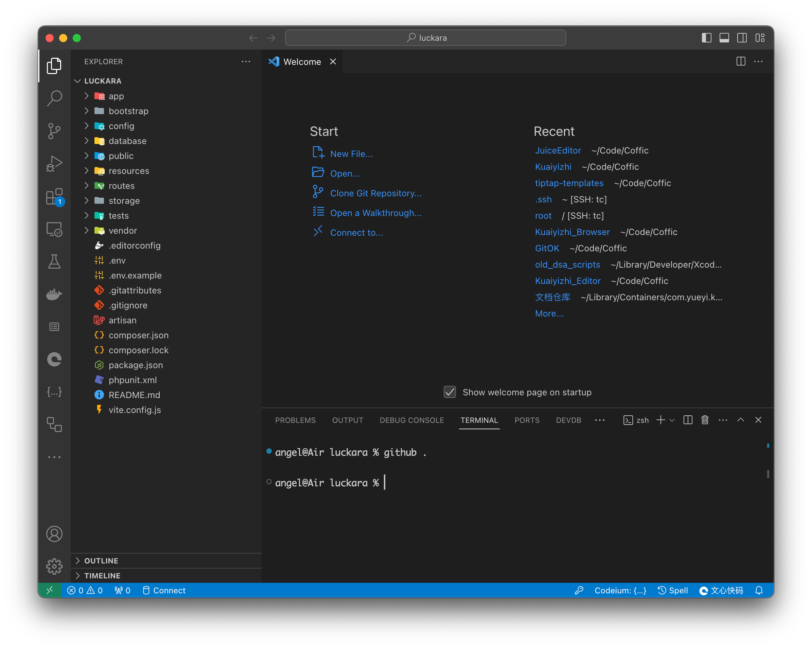Viewport: 812px width, 648px height.
Task: Open the Remote Explorer view
Action: point(54,229)
